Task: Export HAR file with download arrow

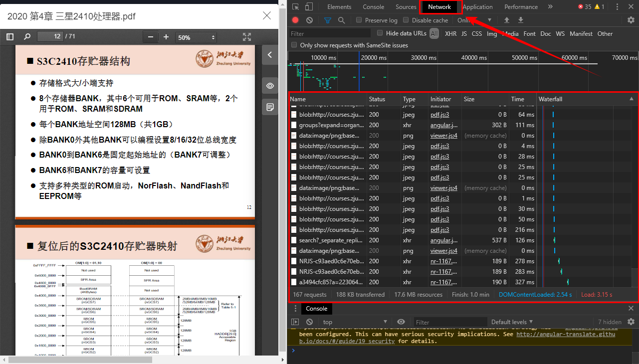Action: (521, 20)
